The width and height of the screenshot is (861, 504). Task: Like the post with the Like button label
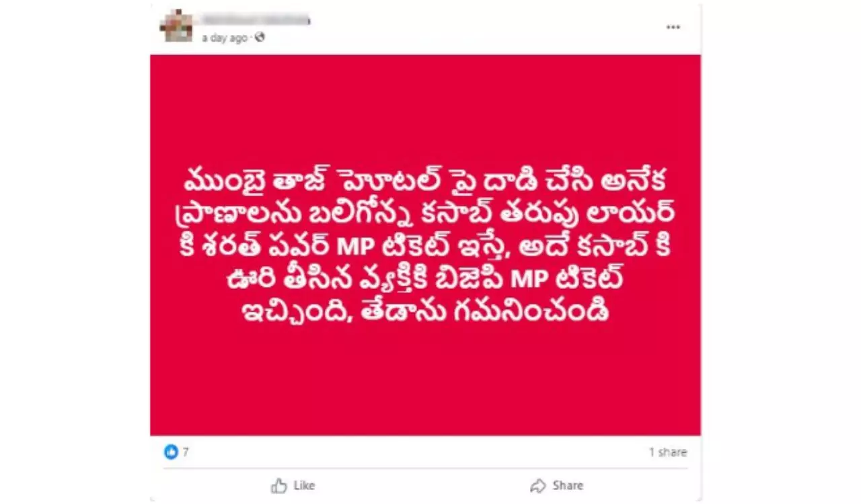(x=304, y=485)
